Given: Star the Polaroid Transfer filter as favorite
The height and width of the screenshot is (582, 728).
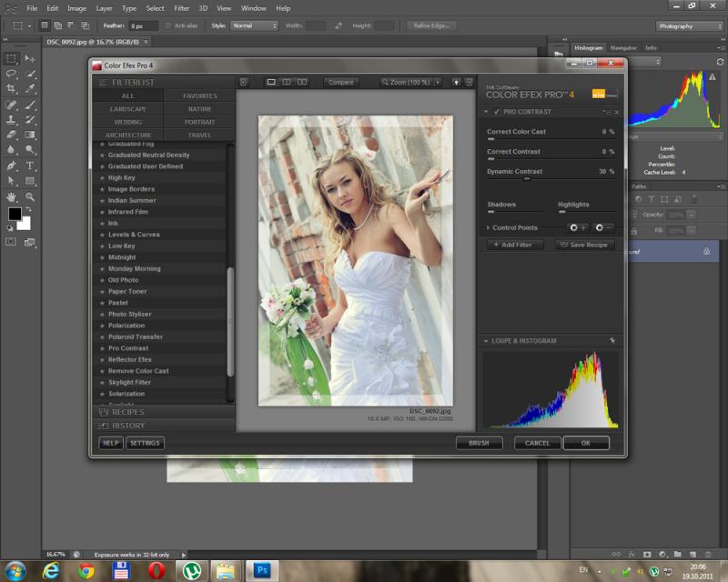Looking at the screenshot, I should tap(102, 337).
